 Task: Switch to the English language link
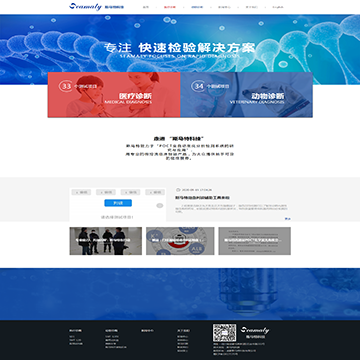(x=278, y=7)
